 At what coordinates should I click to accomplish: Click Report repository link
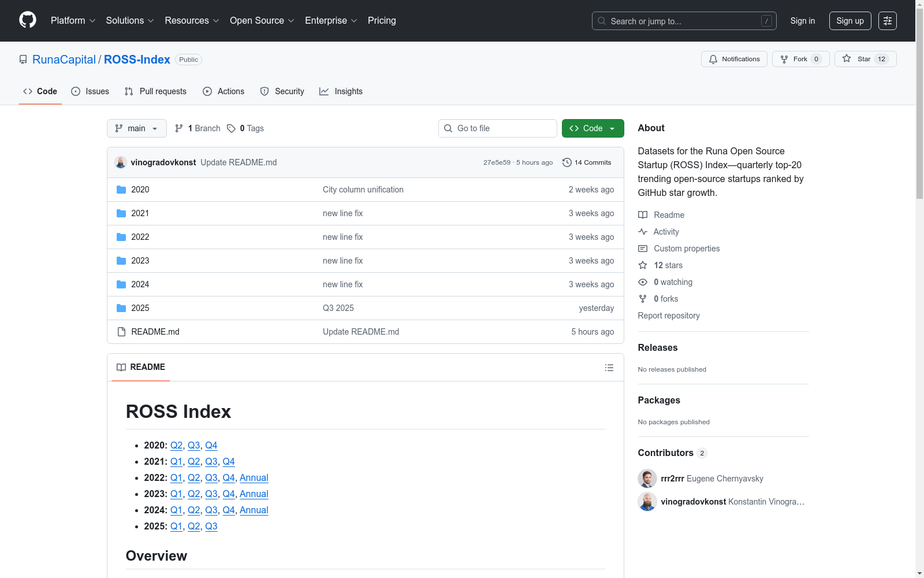pyautogui.click(x=669, y=316)
